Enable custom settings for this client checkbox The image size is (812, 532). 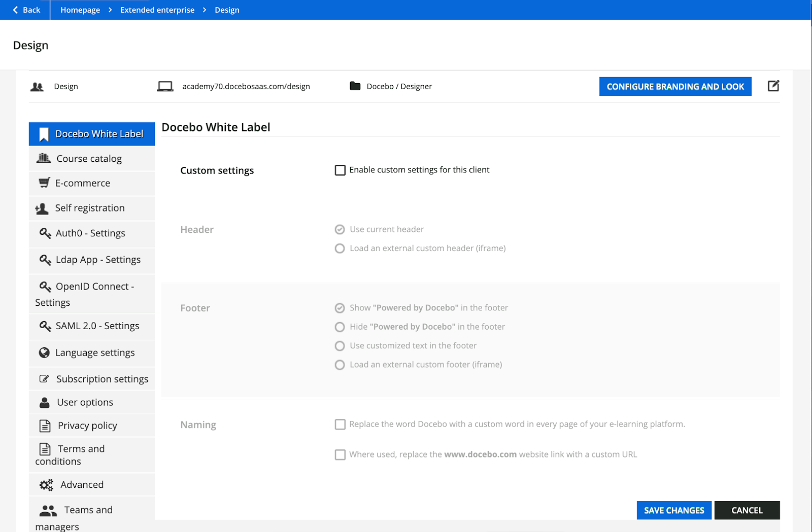pos(340,170)
